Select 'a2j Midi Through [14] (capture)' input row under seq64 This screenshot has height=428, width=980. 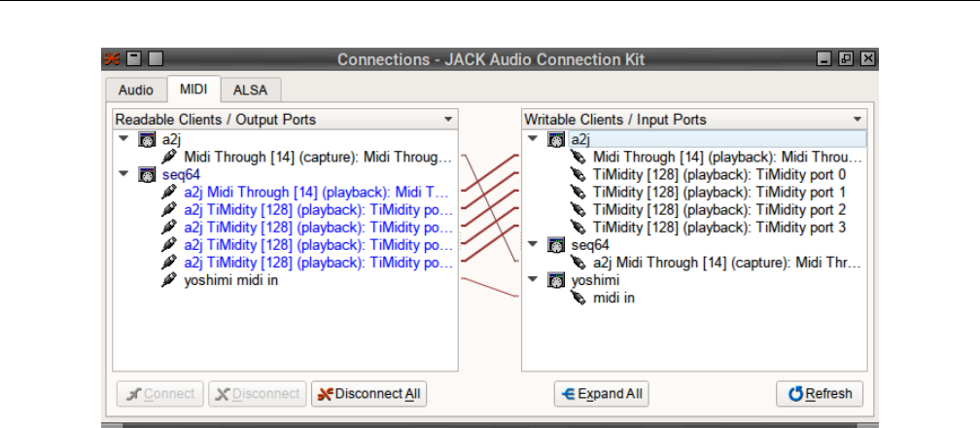(727, 263)
